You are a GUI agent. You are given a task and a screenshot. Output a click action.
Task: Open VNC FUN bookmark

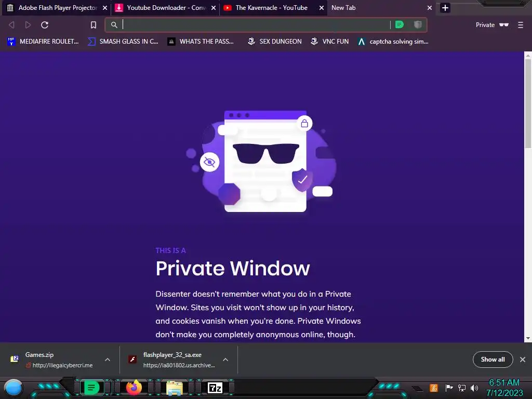tap(329, 42)
